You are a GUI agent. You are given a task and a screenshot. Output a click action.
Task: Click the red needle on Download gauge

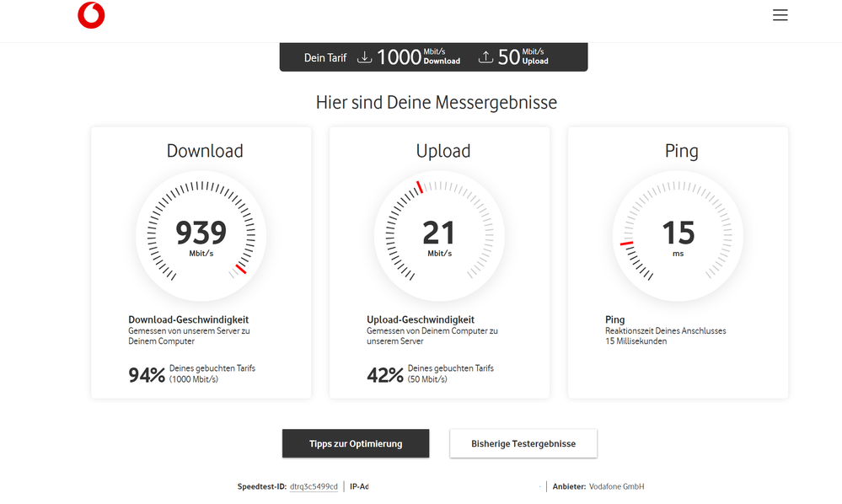pyautogui.click(x=240, y=269)
